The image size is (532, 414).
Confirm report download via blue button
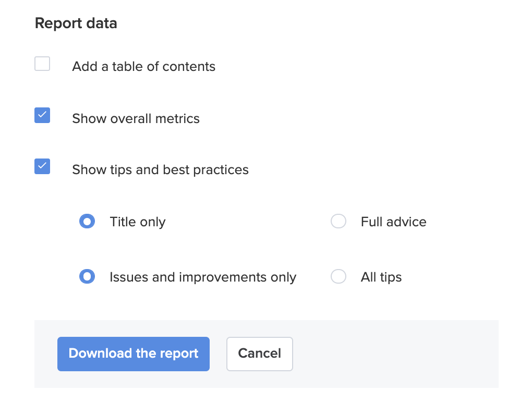pos(133,354)
